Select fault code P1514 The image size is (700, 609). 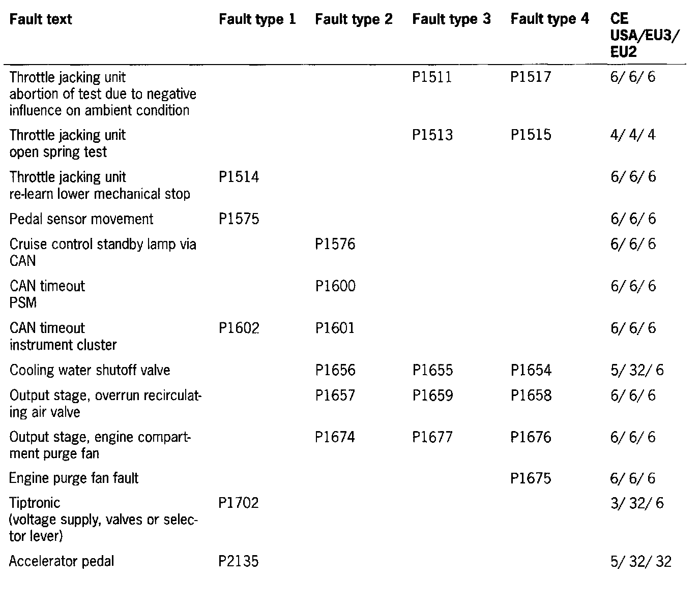click(239, 177)
